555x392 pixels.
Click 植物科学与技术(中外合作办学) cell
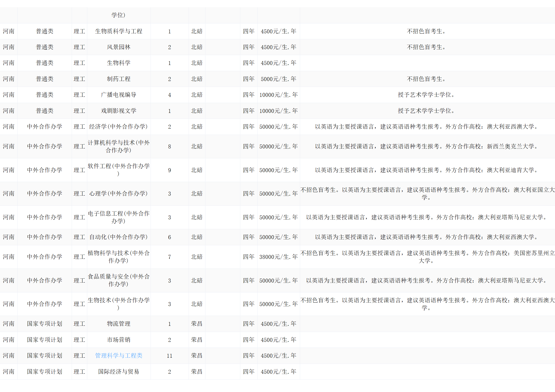(x=119, y=257)
